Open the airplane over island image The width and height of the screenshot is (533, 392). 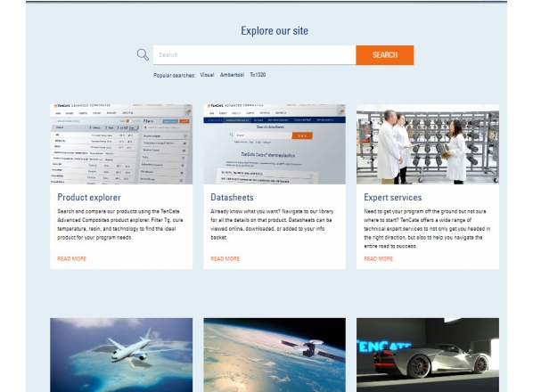pos(121,355)
